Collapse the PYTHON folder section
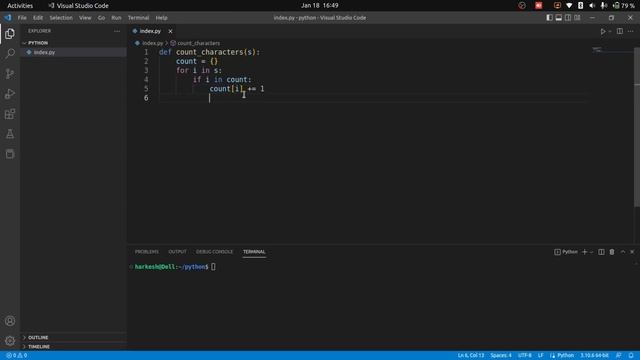The image size is (640, 360). pyautogui.click(x=73, y=43)
